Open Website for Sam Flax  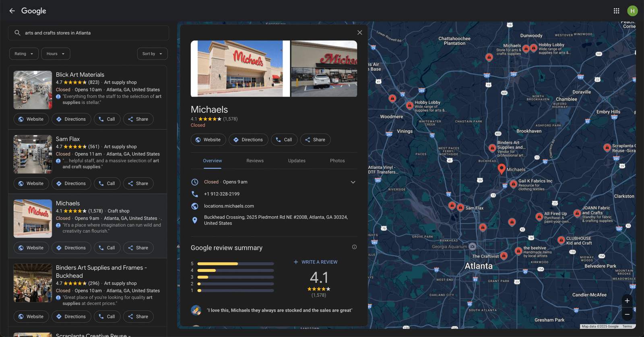[31, 183]
